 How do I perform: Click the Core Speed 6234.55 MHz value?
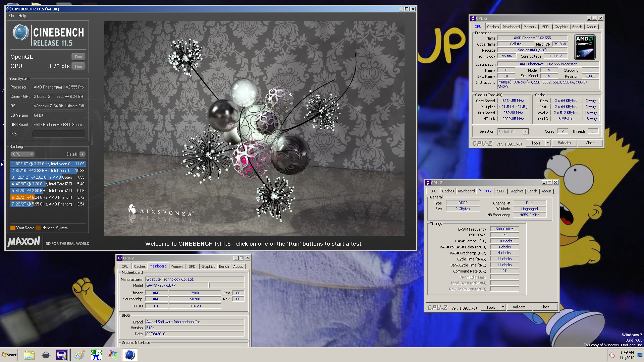[x=513, y=101]
